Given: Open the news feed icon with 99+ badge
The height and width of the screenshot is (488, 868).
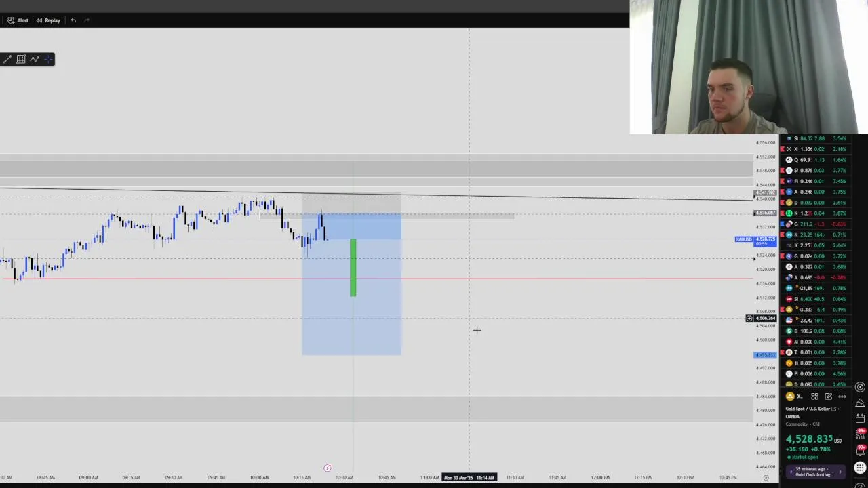Looking at the screenshot, I should (860, 434).
